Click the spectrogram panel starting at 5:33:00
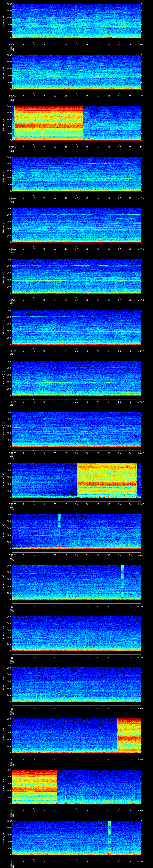Viewport: 153px width, 868px height. 77,225
